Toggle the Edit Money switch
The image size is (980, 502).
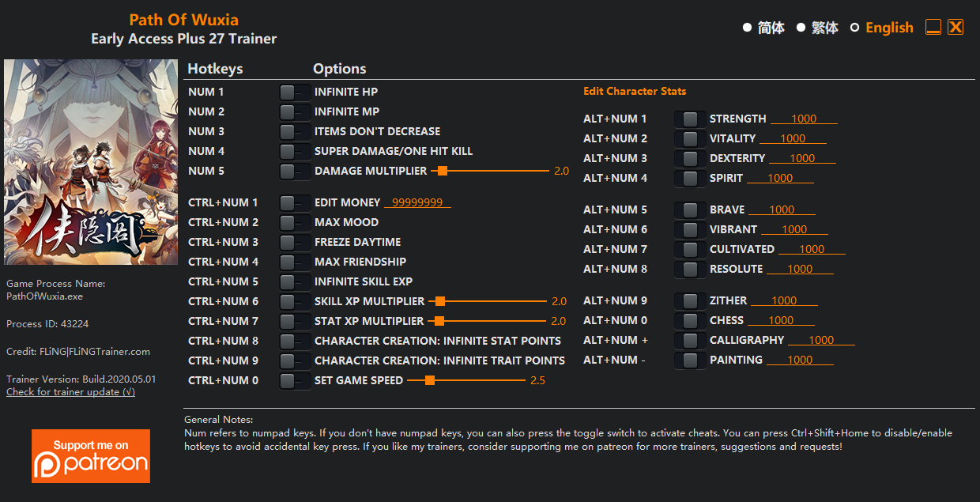tap(295, 203)
